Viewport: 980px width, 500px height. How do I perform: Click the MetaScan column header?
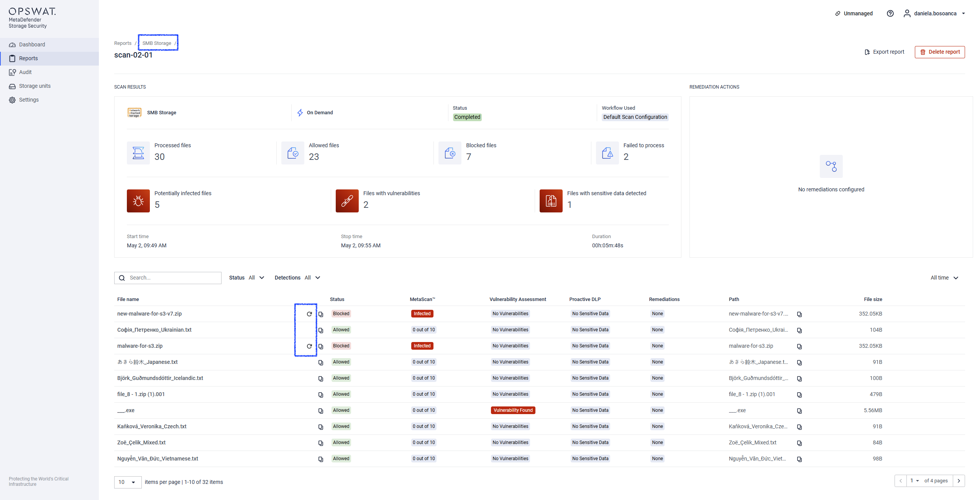tap(422, 299)
